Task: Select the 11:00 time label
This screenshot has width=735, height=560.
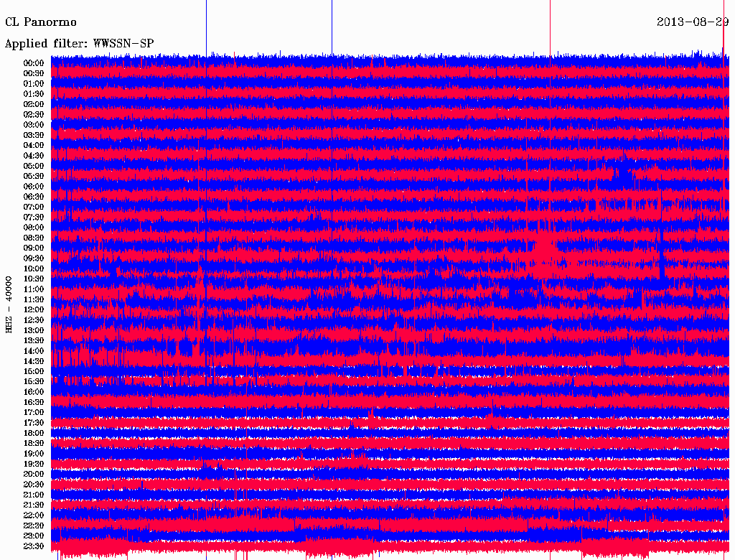Action: [34, 289]
